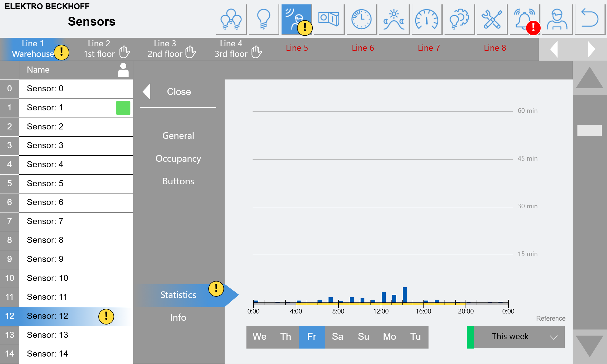Select Thursday in day selector
The width and height of the screenshot is (607, 364).
tap(286, 337)
